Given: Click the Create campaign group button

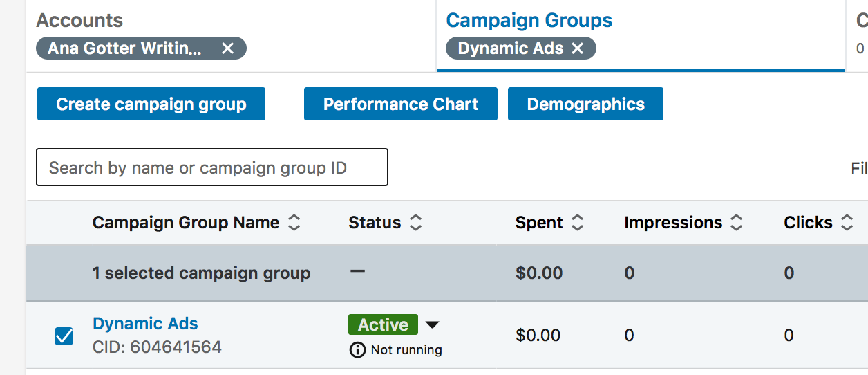Looking at the screenshot, I should click(151, 104).
